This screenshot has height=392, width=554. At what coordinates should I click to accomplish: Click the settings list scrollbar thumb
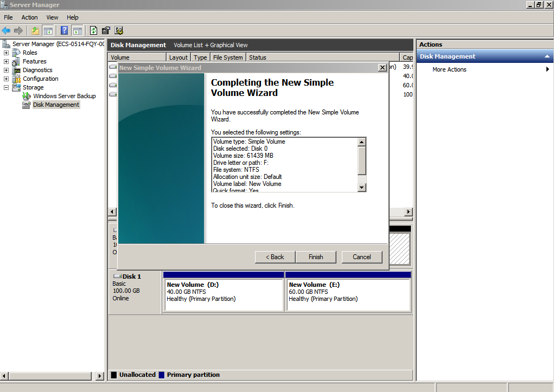point(361,160)
